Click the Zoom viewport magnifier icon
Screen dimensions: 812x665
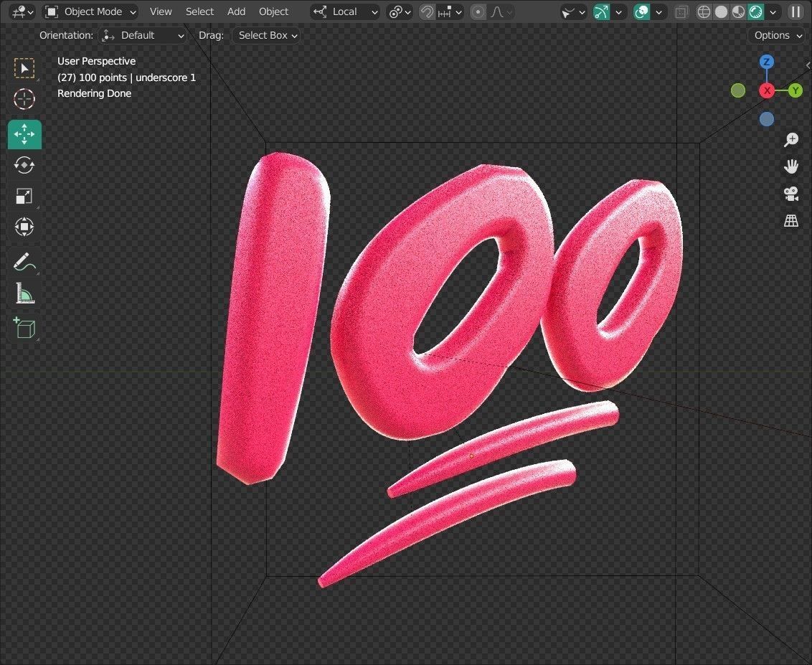790,139
